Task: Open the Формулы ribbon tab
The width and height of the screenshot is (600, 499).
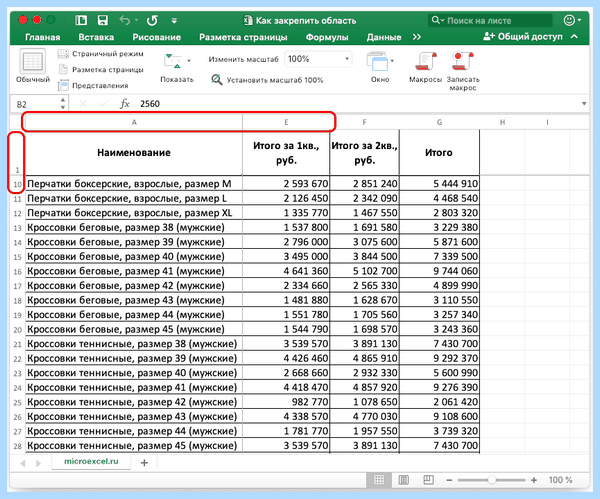Action: tap(327, 37)
